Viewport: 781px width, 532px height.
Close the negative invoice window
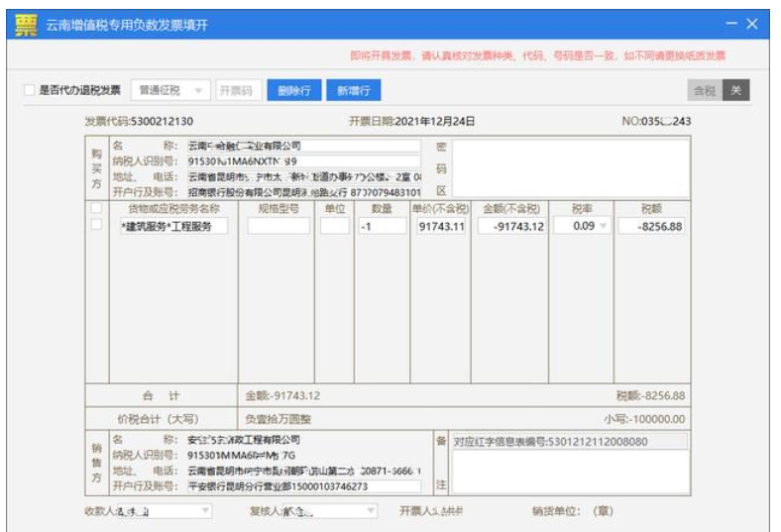point(752,24)
